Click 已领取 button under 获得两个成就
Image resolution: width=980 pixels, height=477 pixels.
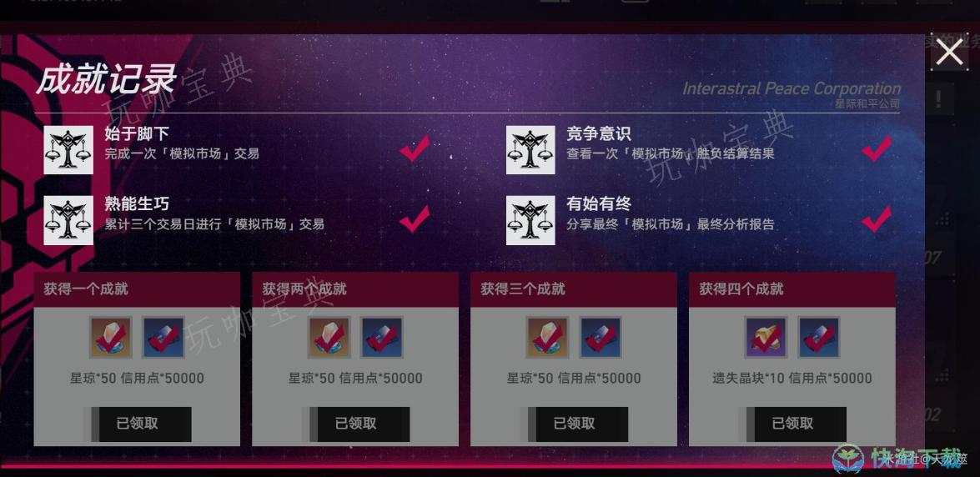click(355, 424)
